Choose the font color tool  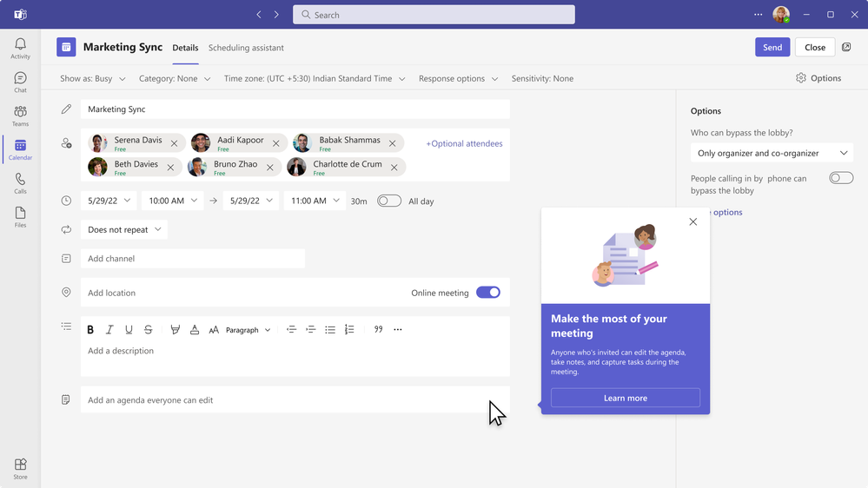[195, 330]
